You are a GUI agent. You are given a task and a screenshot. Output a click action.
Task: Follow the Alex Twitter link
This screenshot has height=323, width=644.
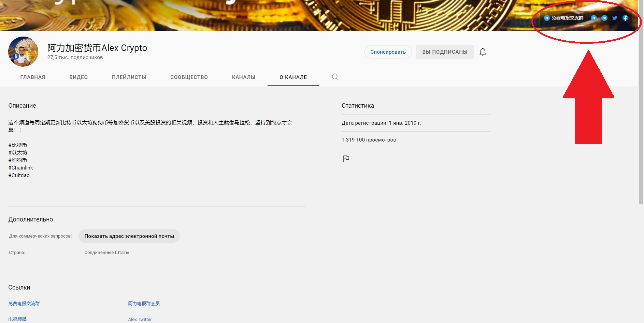140,319
